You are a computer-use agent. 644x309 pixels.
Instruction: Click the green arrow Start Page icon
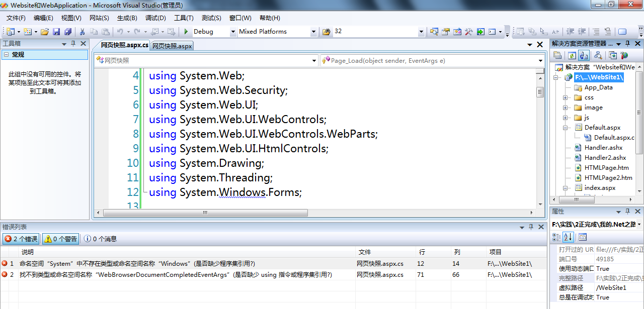(x=480, y=32)
